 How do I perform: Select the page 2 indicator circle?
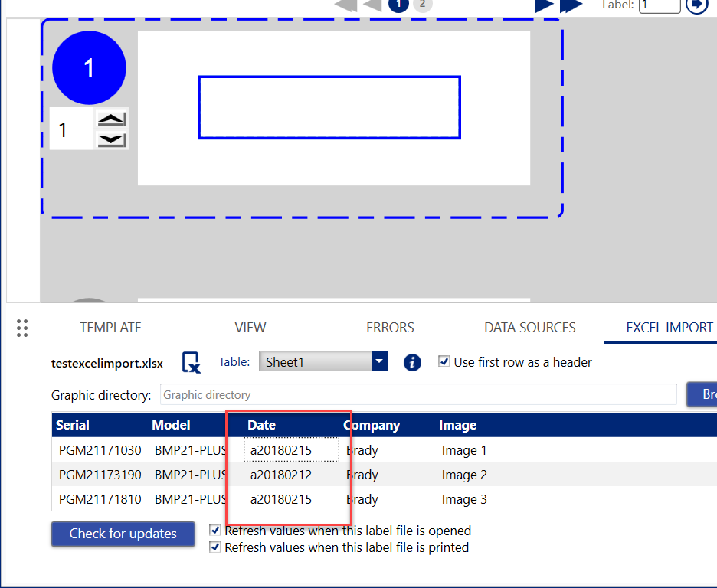422,5
